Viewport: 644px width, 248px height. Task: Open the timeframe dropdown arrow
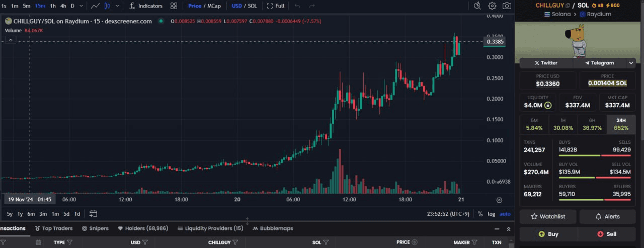(82, 6)
